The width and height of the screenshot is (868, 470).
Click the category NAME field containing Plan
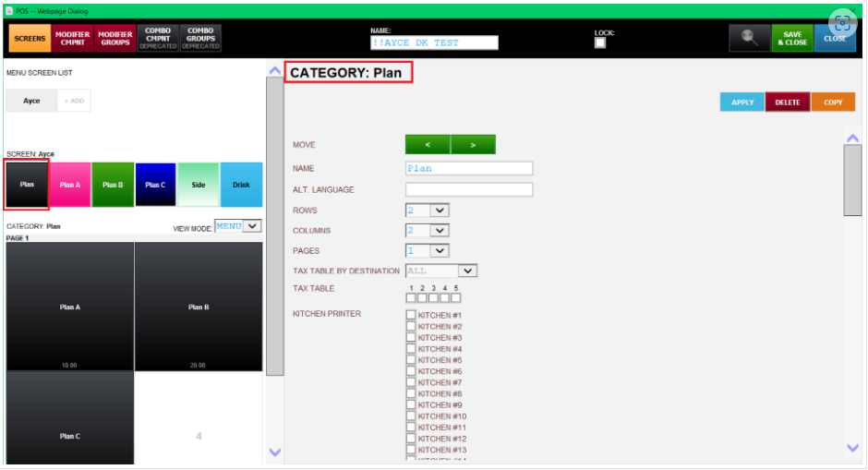coord(469,168)
